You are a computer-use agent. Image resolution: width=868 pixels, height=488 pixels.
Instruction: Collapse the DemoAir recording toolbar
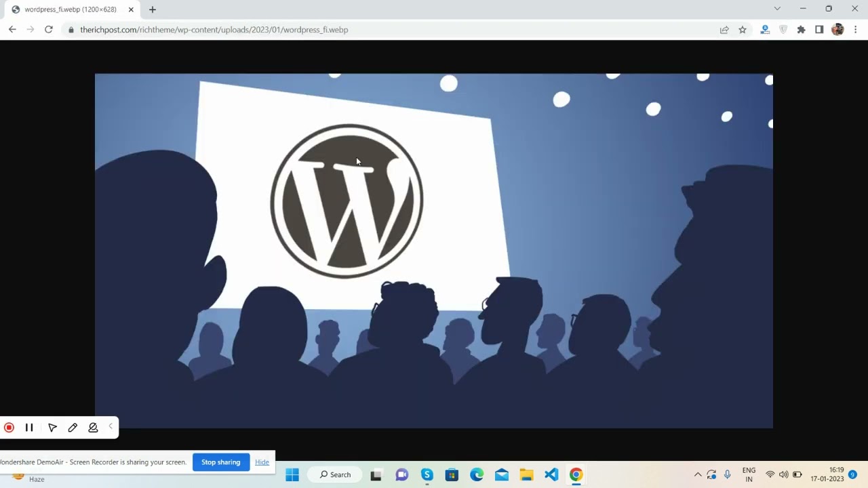click(x=111, y=427)
